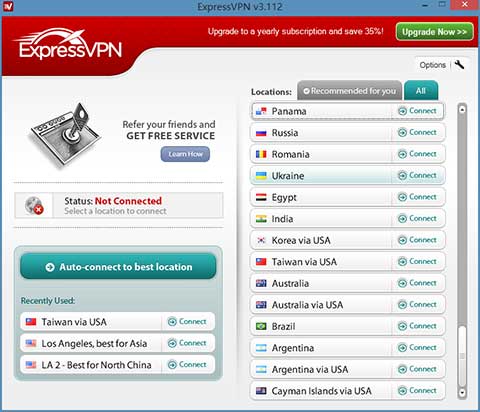Click the Romania flag icon
This screenshot has height=412, width=480.
pos(261,154)
